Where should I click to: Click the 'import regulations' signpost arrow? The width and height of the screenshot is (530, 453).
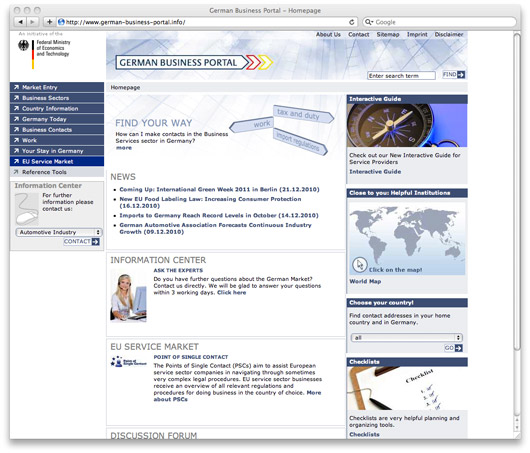(x=300, y=141)
